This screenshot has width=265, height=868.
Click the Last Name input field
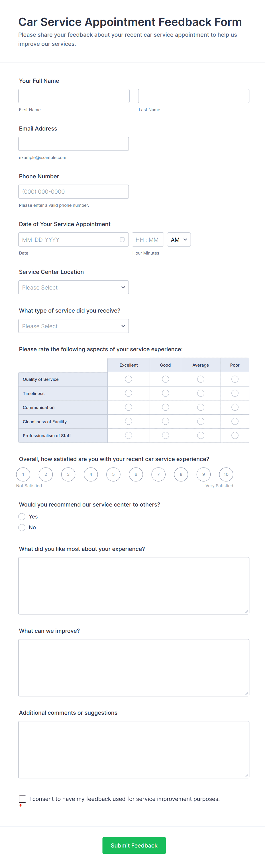pos(193,96)
